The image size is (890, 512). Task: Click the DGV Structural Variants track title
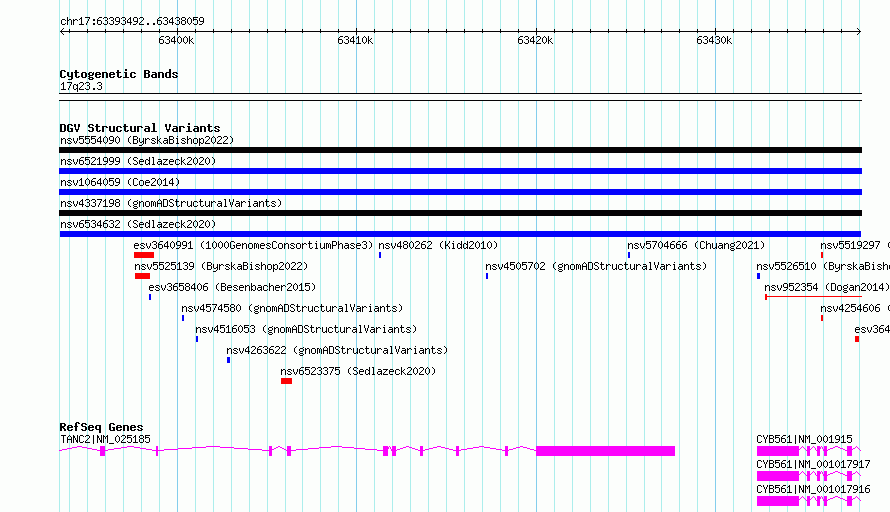pos(140,128)
